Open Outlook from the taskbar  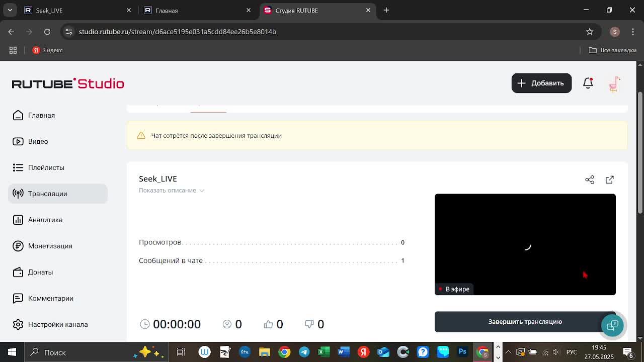pos(383,352)
